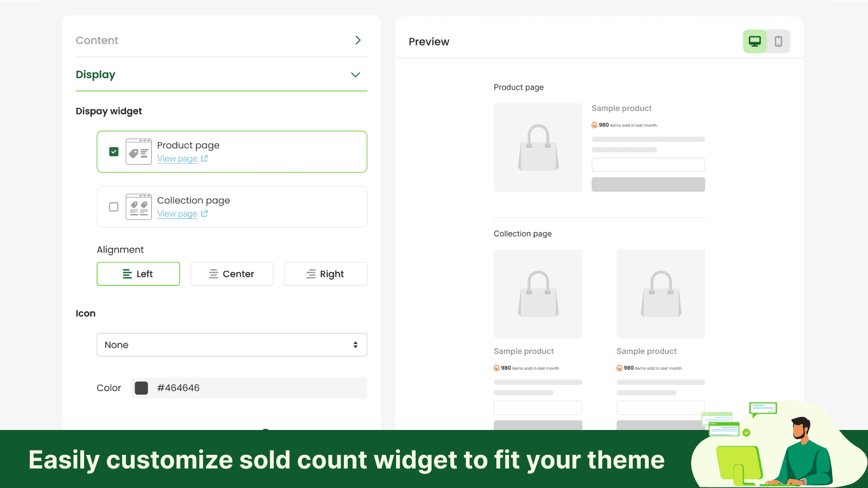The image size is (868, 488).
Task: Select Center alignment option
Action: 232,274
